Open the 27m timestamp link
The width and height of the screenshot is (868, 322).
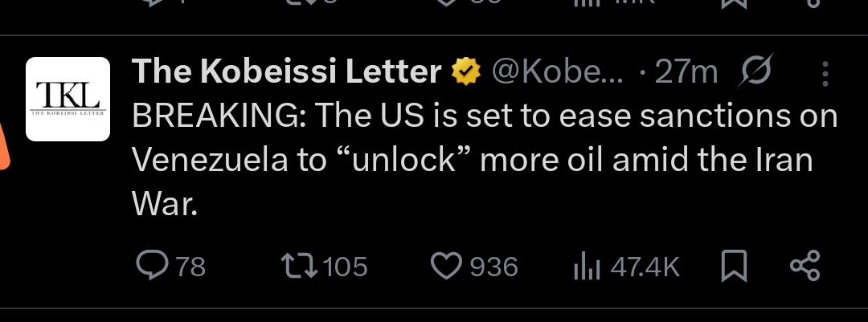[x=686, y=73]
